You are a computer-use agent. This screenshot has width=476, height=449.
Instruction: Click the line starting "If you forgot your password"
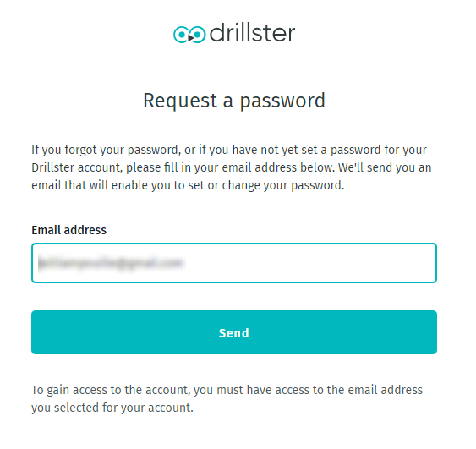pos(229,150)
